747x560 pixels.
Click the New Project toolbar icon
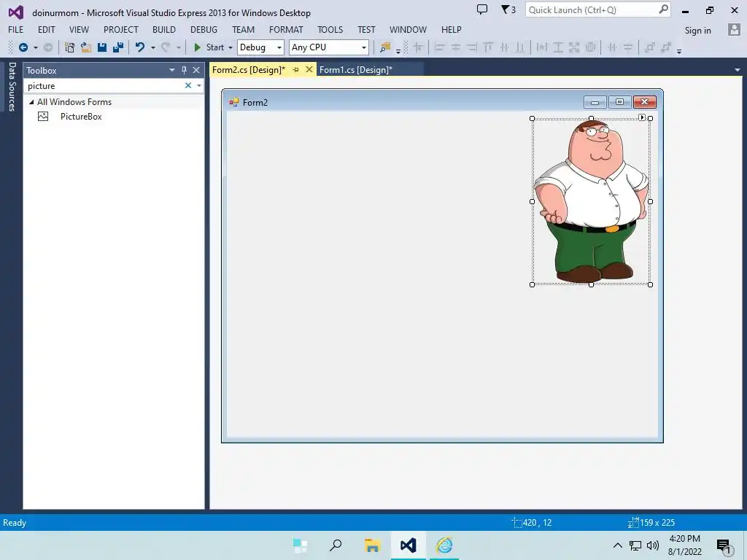pos(69,47)
